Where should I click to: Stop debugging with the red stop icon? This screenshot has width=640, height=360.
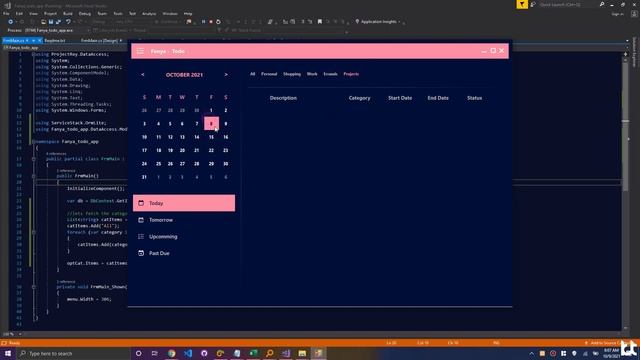click(x=211, y=22)
